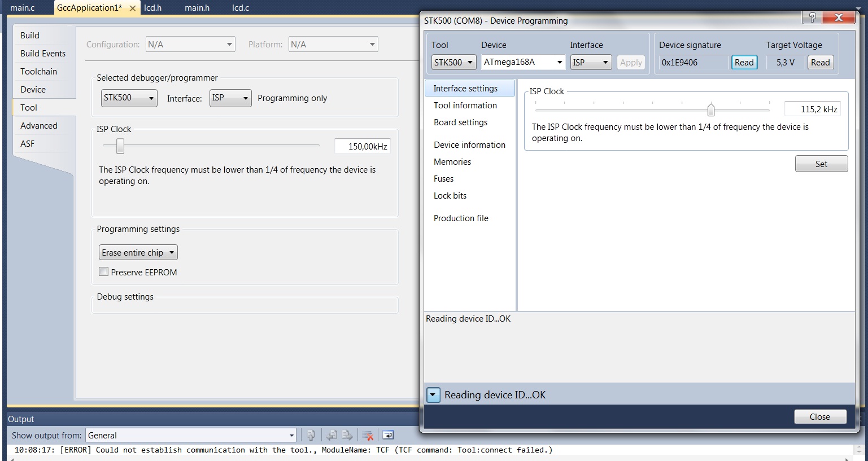Viewport: 868px width, 461px height.
Task: Click the 150,00kHz ISP Clock field
Action: pos(362,146)
